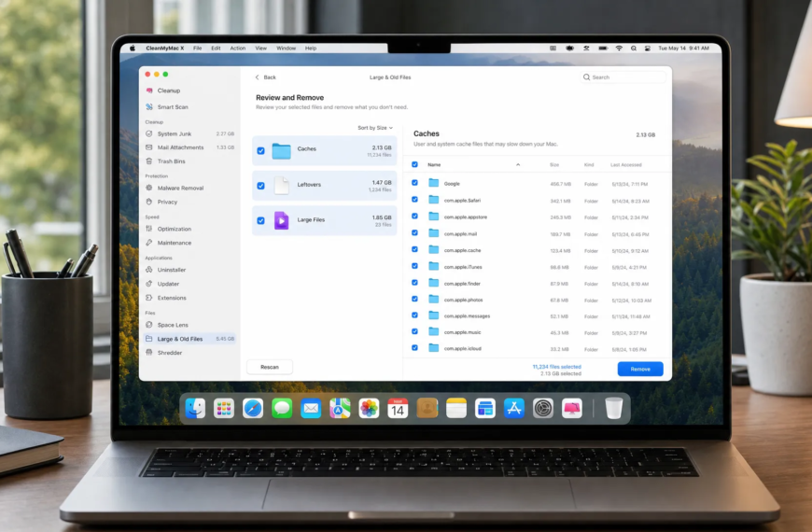Viewport: 812px width, 532px height.
Task: Go Back to previous screen
Action: point(266,77)
